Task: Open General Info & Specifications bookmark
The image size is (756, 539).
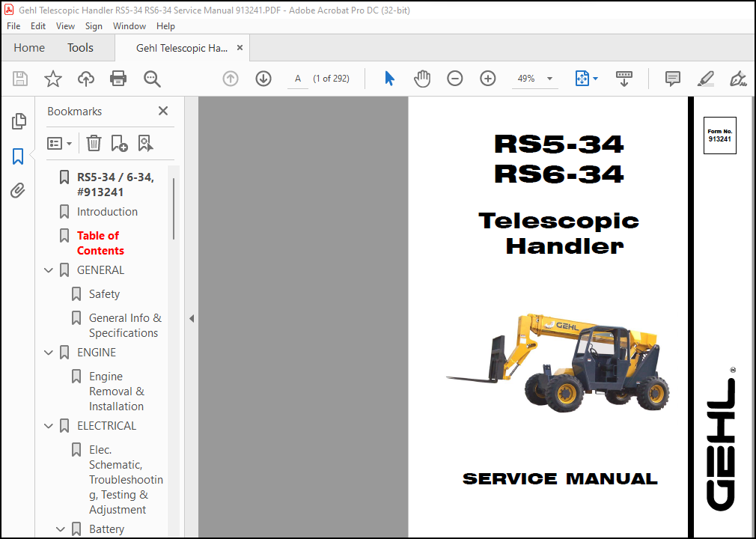Action: (125, 326)
